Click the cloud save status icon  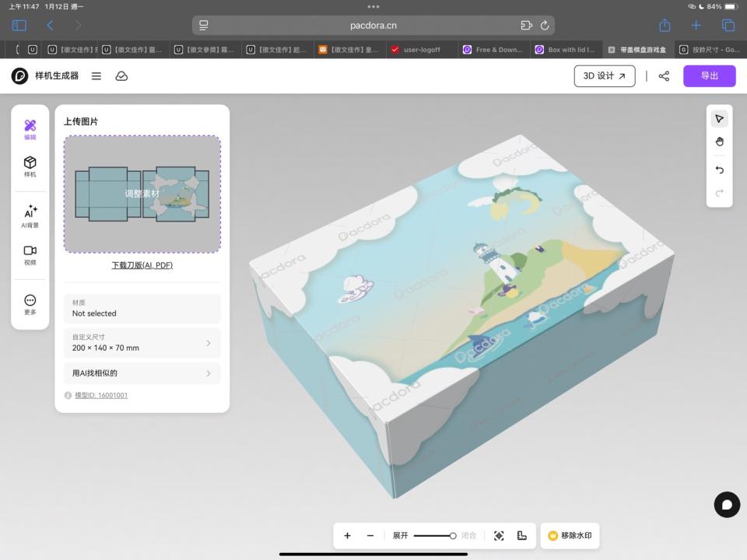coord(121,76)
